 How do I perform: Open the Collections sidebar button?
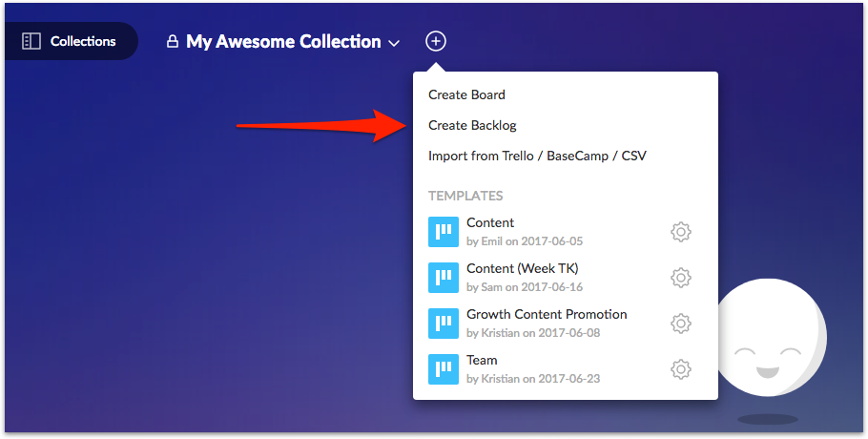tap(71, 41)
